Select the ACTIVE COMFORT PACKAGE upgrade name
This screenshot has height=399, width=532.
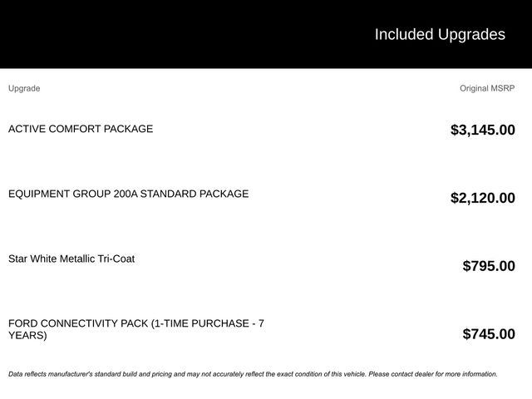point(81,129)
